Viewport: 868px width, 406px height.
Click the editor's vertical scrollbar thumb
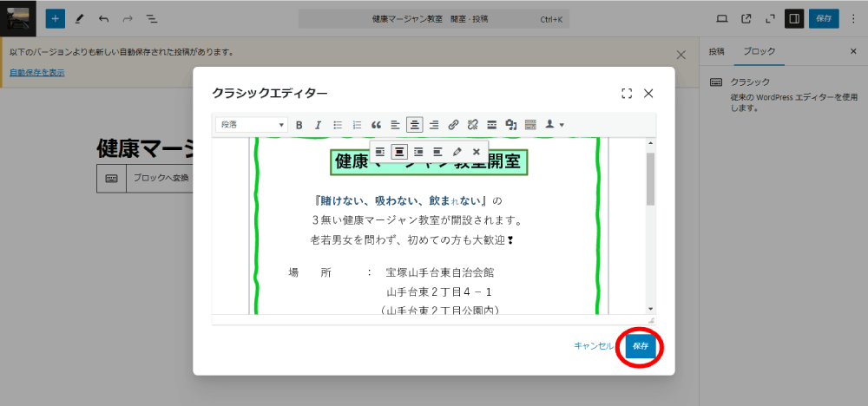pyautogui.click(x=650, y=179)
